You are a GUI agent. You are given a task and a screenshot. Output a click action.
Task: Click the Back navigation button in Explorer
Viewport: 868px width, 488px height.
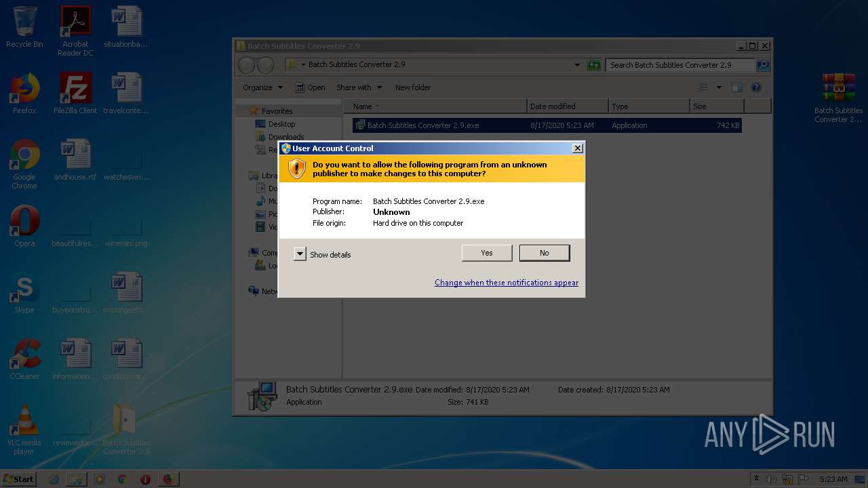pyautogui.click(x=247, y=65)
